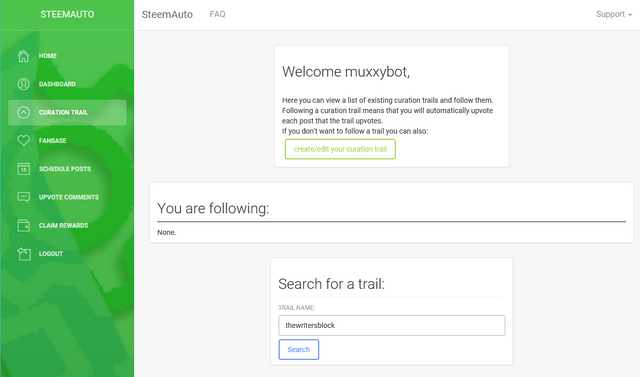Click the Upvote Comments speech bubble icon
The width and height of the screenshot is (640, 377).
pos(24,197)
